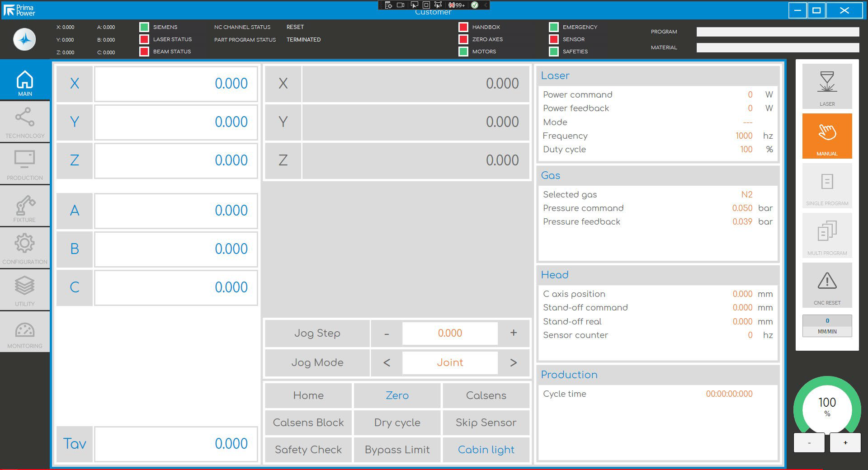Screen dimensions: 868x470
Task: Switch Jog Mode to next option
Action: 513,362
